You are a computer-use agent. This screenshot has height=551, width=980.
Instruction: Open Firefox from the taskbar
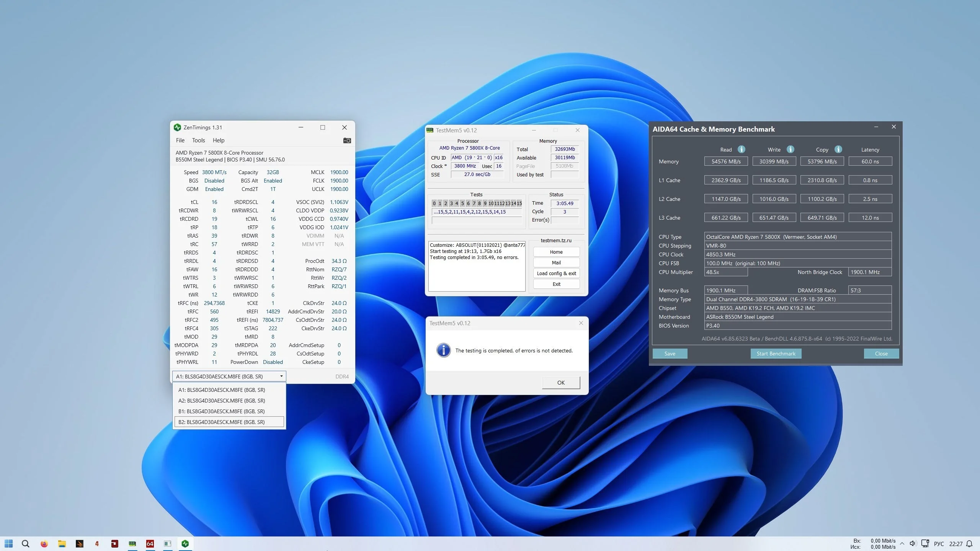(x=44, y=543)
